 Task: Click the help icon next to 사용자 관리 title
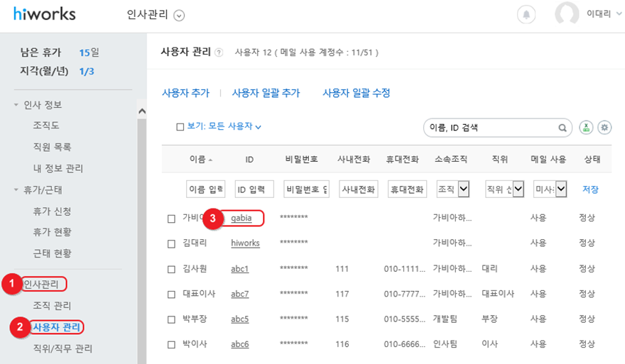[219, 53]
